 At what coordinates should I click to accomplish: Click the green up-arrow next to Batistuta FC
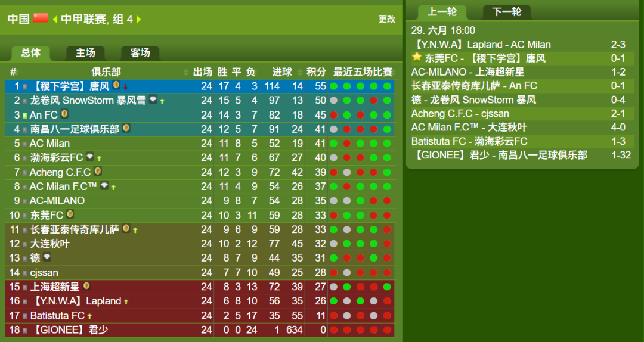point(89,316)
